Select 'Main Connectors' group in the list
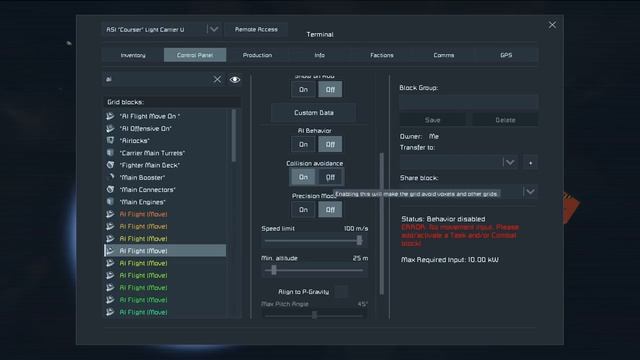Image resolution: width=640 pixels, height=360 pixels. [165, 190]
